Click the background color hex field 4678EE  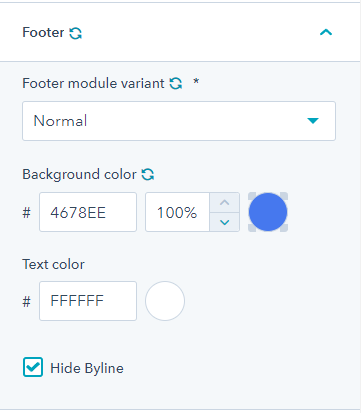tap(88, 212)
